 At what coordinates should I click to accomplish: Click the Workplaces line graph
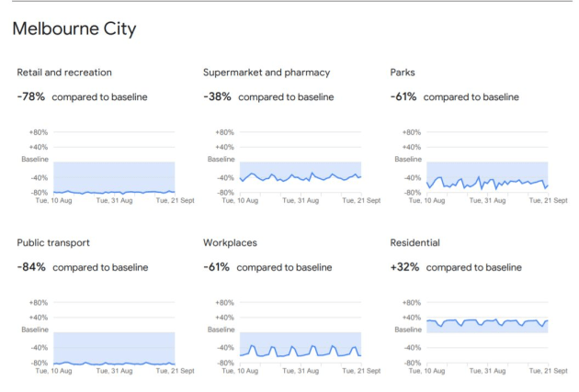(300, 351)
